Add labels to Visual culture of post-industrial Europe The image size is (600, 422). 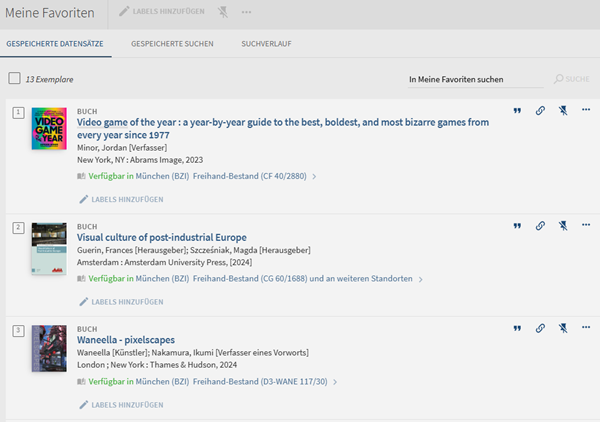coord(121,302)
